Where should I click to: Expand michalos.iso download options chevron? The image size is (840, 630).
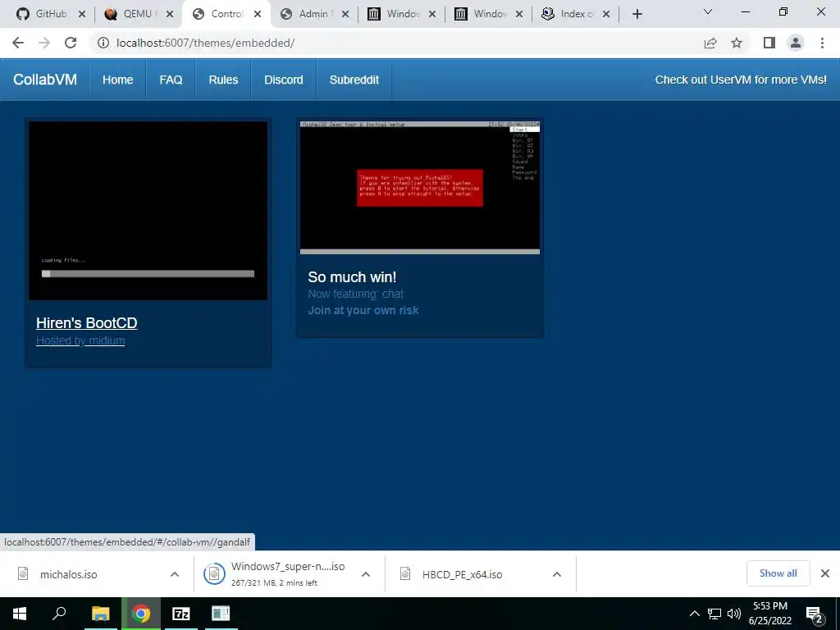pos(175,574)
